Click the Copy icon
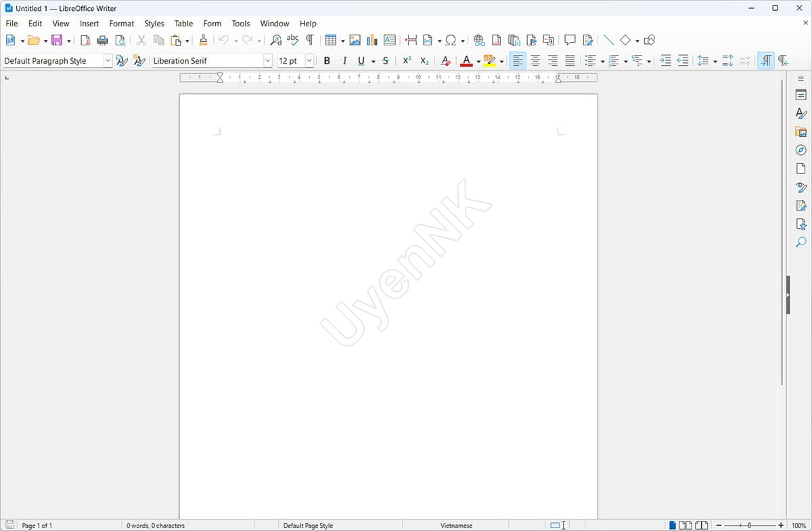 pos(159,41)
